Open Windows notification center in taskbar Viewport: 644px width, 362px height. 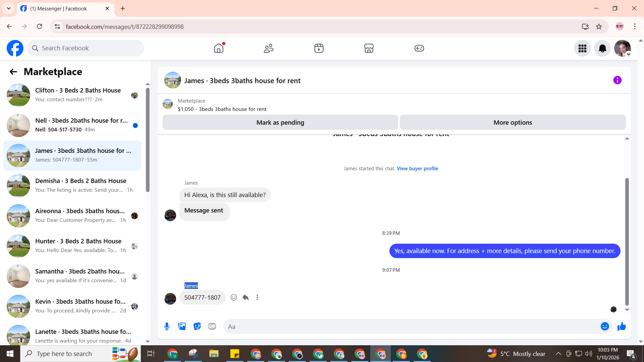[631, 354]
